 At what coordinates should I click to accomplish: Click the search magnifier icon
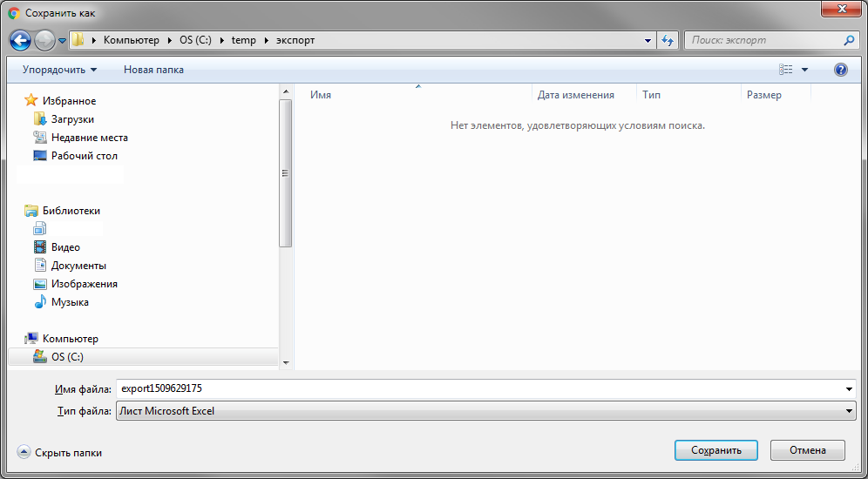[850, 40]
